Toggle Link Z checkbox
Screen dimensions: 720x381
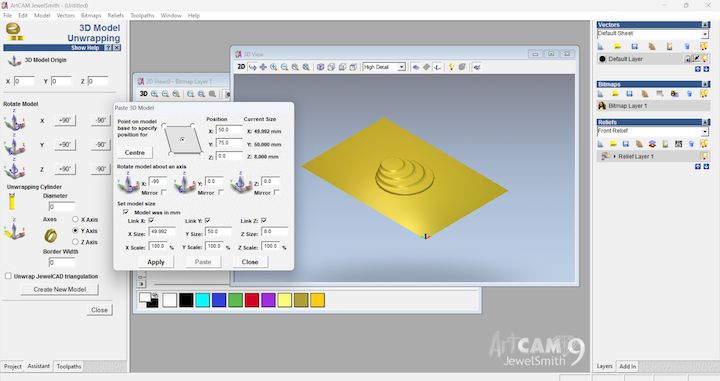pos(264,221)
